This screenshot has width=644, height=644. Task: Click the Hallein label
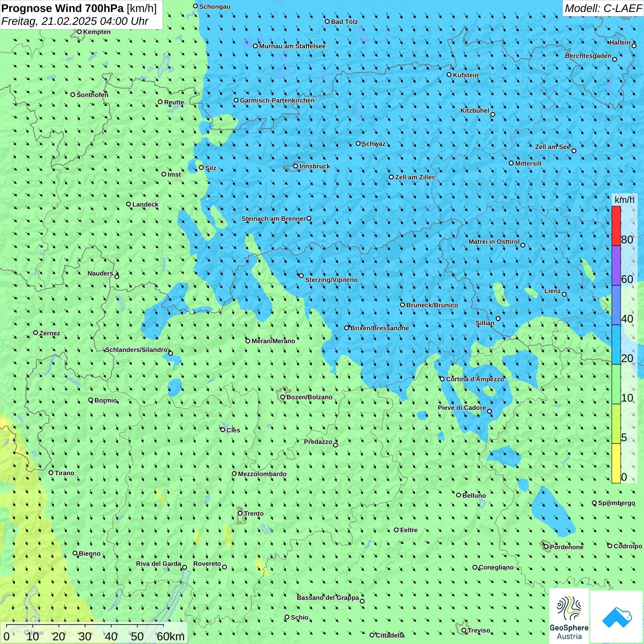click(620, 42)
